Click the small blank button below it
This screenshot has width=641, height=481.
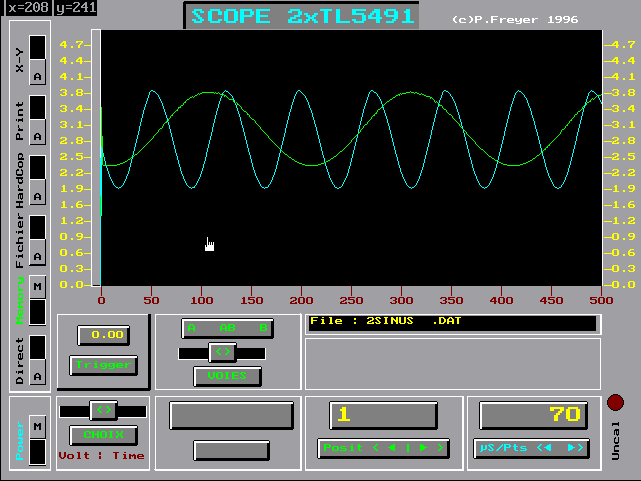pyautogui.click(x=231, y=450)
